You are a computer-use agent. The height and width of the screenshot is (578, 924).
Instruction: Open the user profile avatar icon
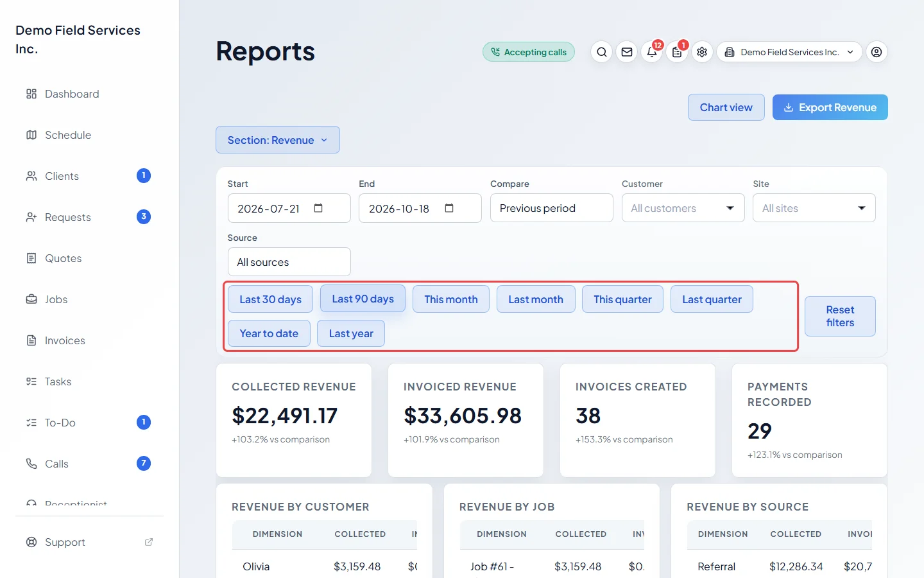click(x=877, y=52)
